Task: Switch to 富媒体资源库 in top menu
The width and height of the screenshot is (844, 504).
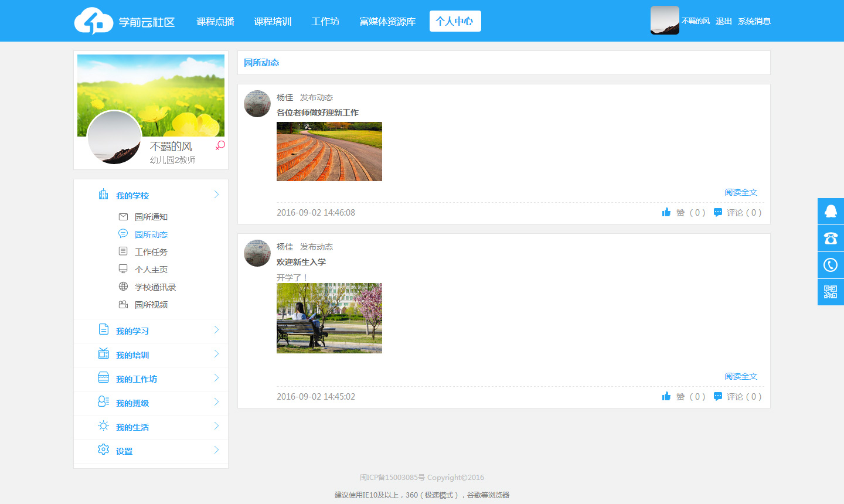Action: 387,22
